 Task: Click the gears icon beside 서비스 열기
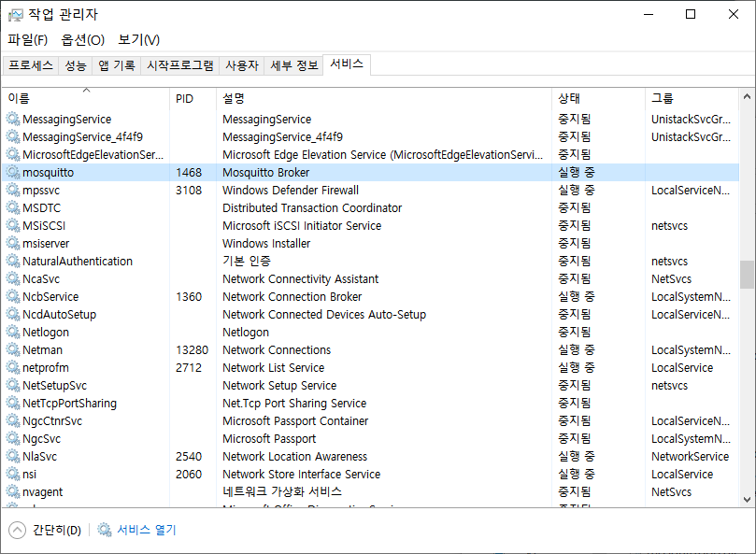point(105,530)
